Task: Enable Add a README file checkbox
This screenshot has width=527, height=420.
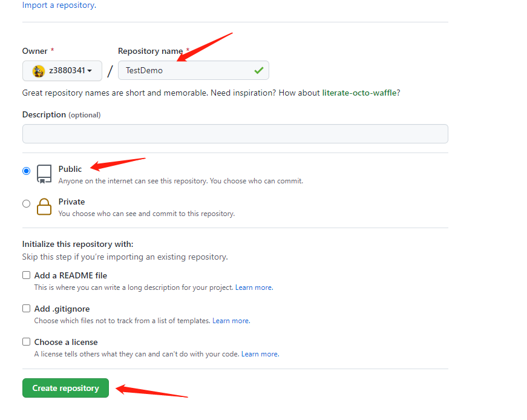Action: point(26,275)
